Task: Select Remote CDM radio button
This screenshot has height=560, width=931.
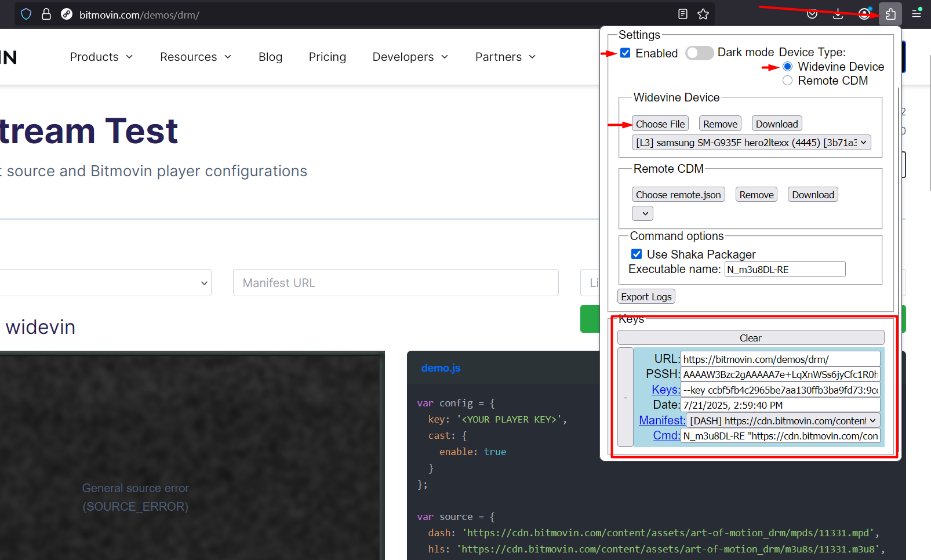Action: (787, 81)
